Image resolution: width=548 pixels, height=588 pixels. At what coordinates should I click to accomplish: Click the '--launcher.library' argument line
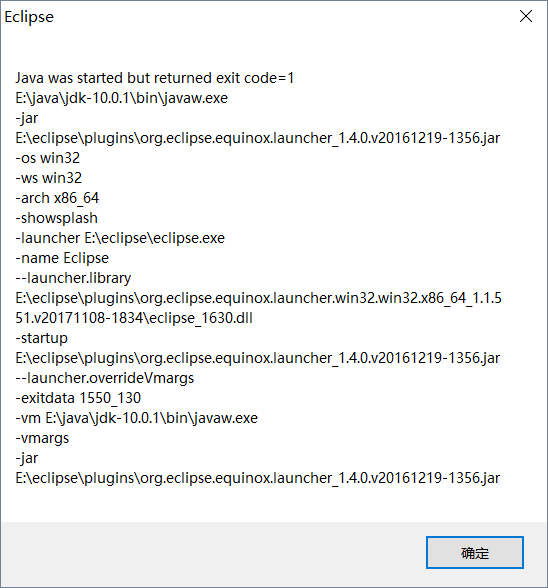pos(73,278)
